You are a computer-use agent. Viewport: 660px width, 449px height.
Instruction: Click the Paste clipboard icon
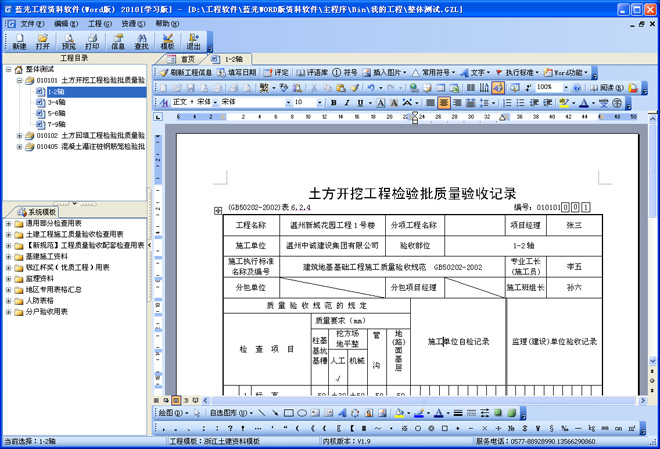pos(341,88)
